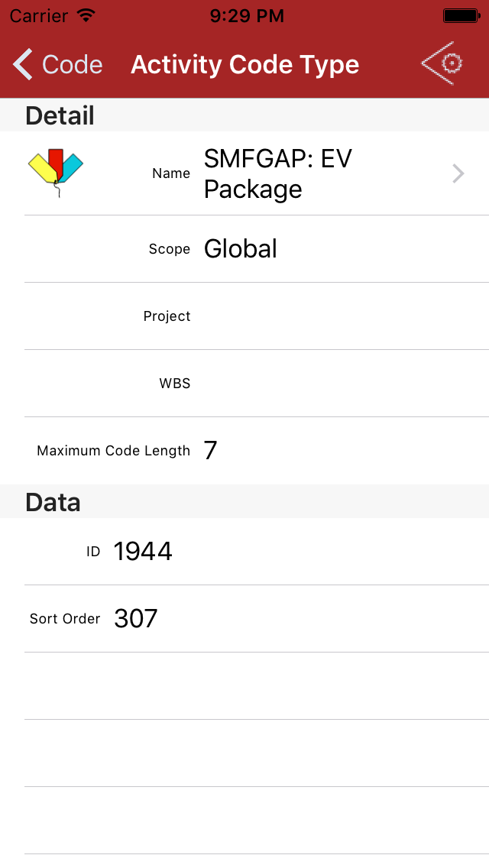Tap the Detail section header
Screen dimensions: 489x868
coord(60,116)
